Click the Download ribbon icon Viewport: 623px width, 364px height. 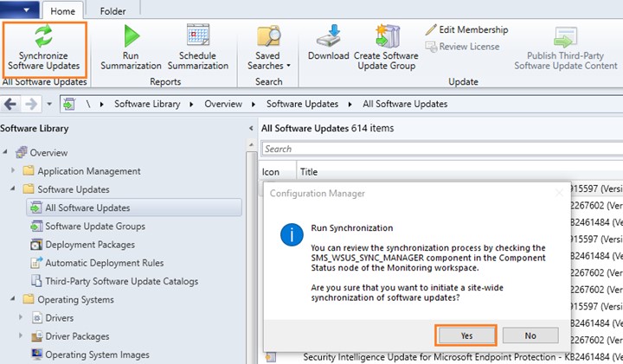click(329, 36)
